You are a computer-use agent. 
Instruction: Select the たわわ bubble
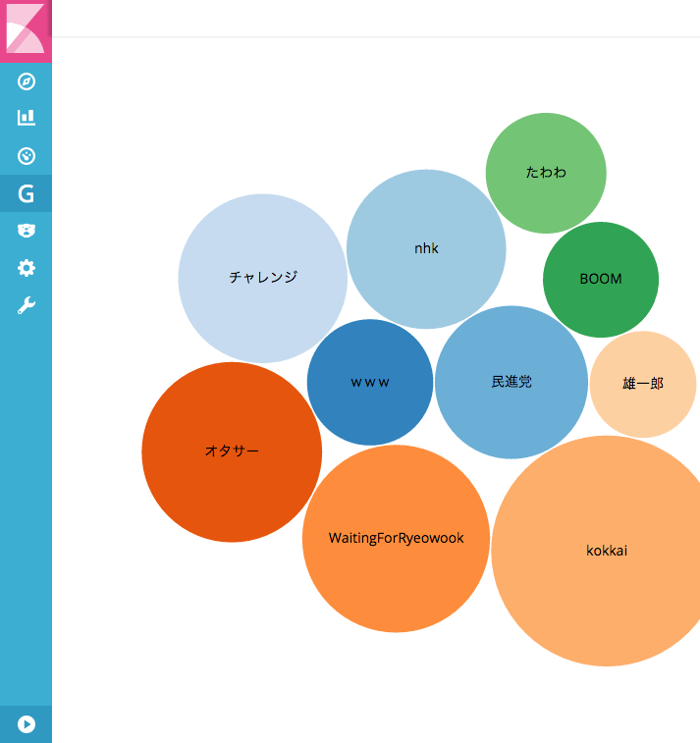click(x=546, y=173)
